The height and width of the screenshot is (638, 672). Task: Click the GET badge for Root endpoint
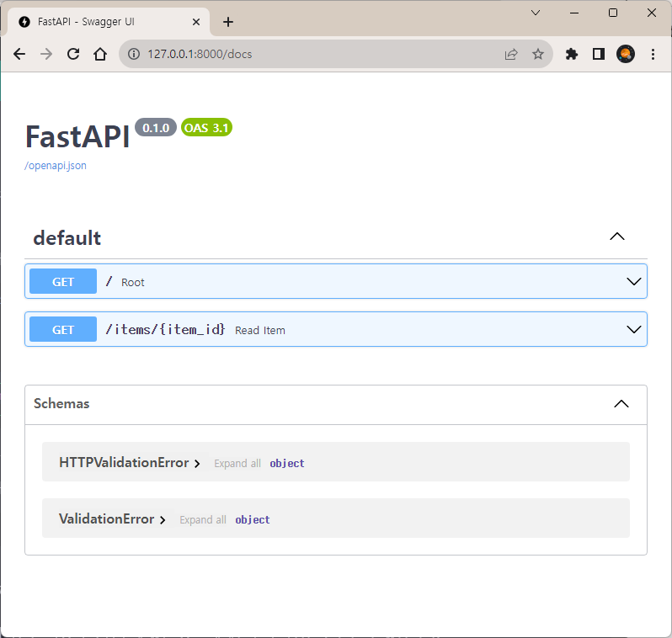63,281
